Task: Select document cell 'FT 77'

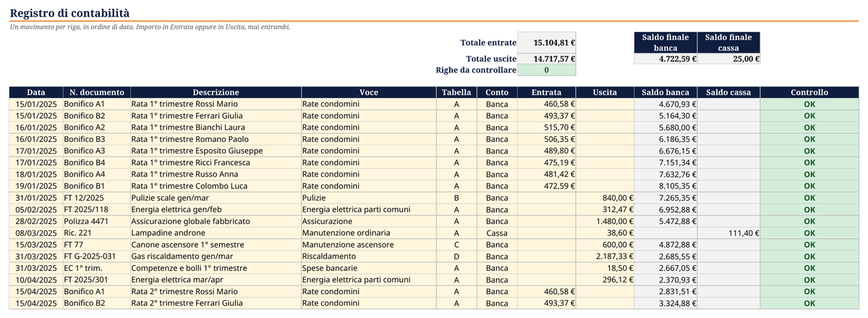Action: pos(96,245)
